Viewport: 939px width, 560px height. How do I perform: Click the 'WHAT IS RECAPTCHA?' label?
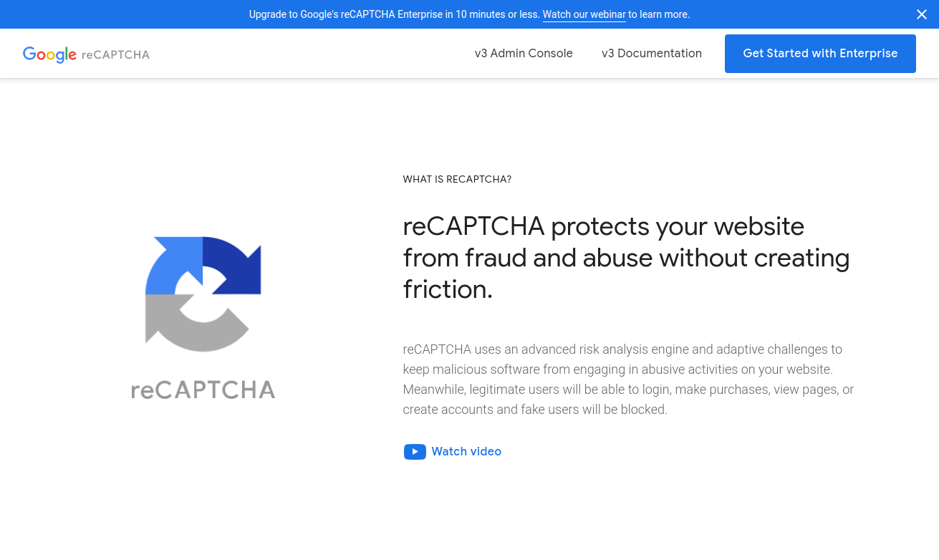click(x=457, y=179)
